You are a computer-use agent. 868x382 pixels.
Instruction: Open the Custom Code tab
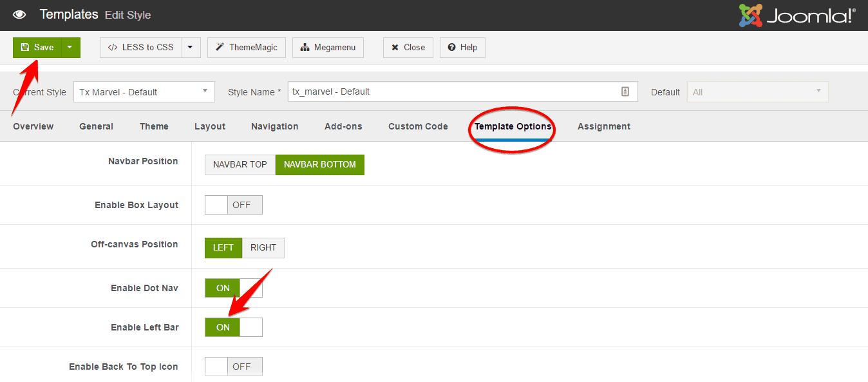(418, 126)
